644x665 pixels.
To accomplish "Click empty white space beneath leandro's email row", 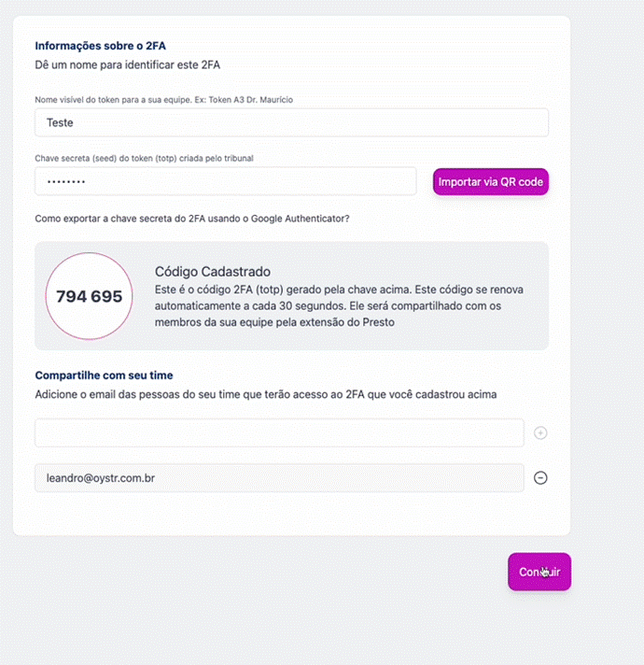I will [291, 513].
